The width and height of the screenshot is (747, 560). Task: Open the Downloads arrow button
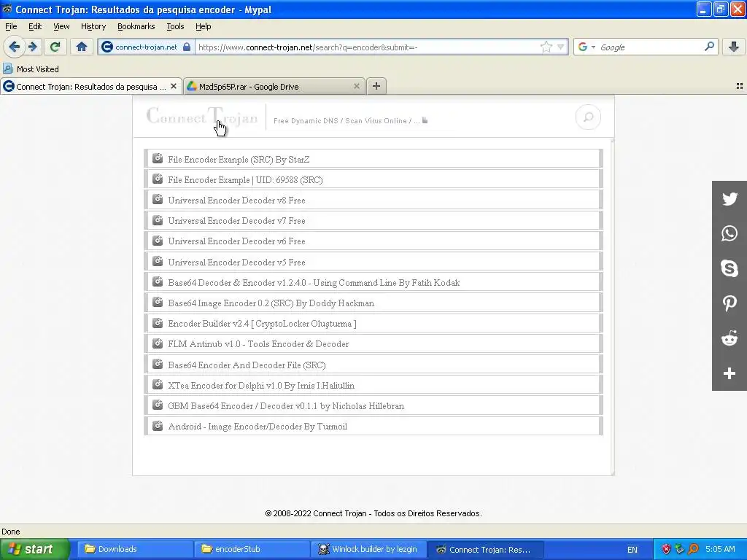click(734, 47)
